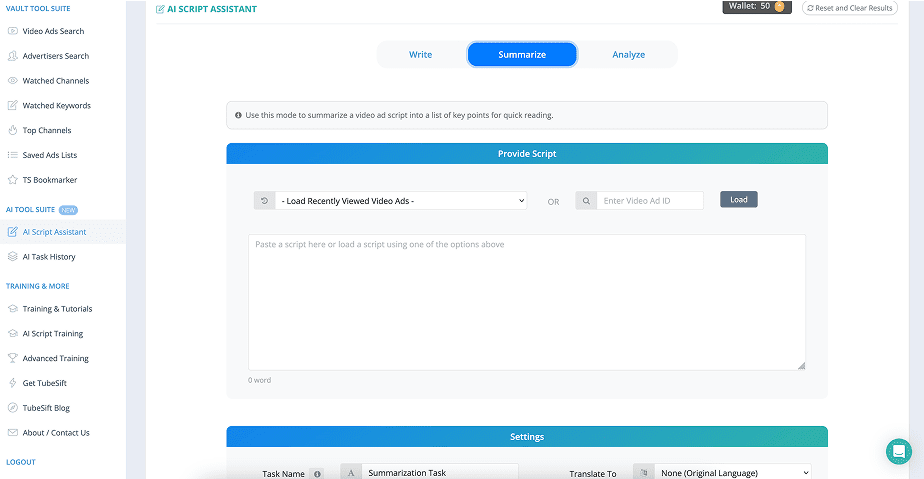Click the Watched Channels eye icon

coord(13,81)
